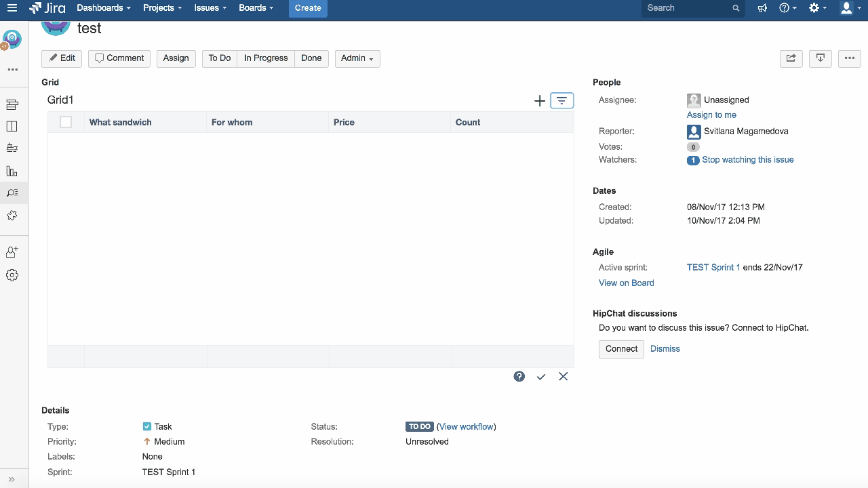The image size is (868, 488).
Task: Click the feedback megaphone icon in the navbar
Action: point(762,8)
